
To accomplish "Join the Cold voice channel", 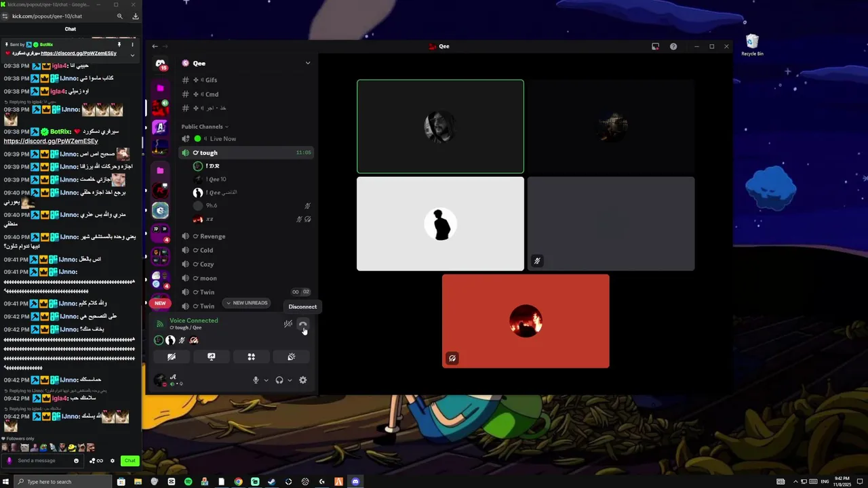I will click(x=246, y=250).
